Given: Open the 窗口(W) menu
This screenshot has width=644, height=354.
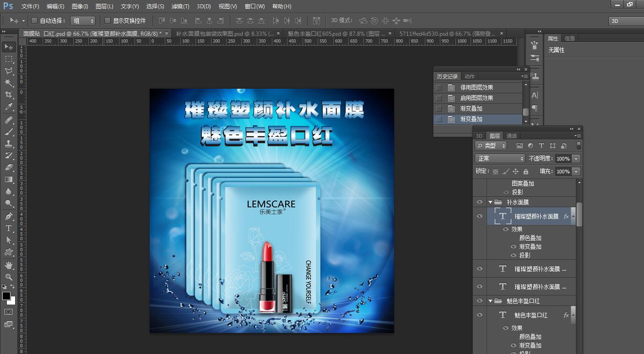Looking at the screenshot, I should 254,6.
